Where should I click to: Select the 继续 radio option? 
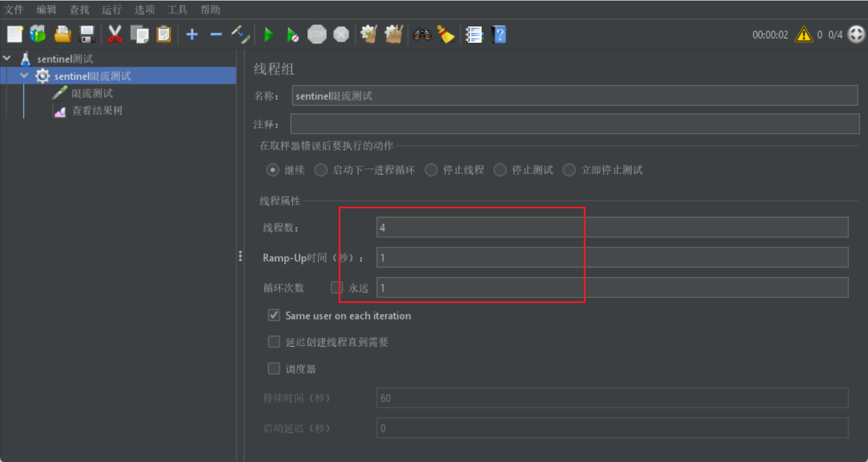tap(272, 170)
